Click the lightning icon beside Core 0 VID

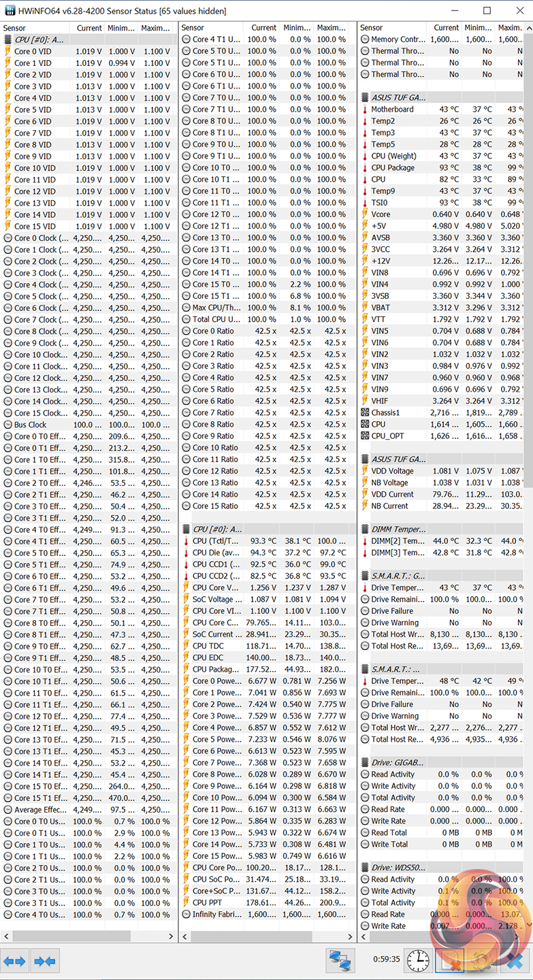[x=8, y=52]
